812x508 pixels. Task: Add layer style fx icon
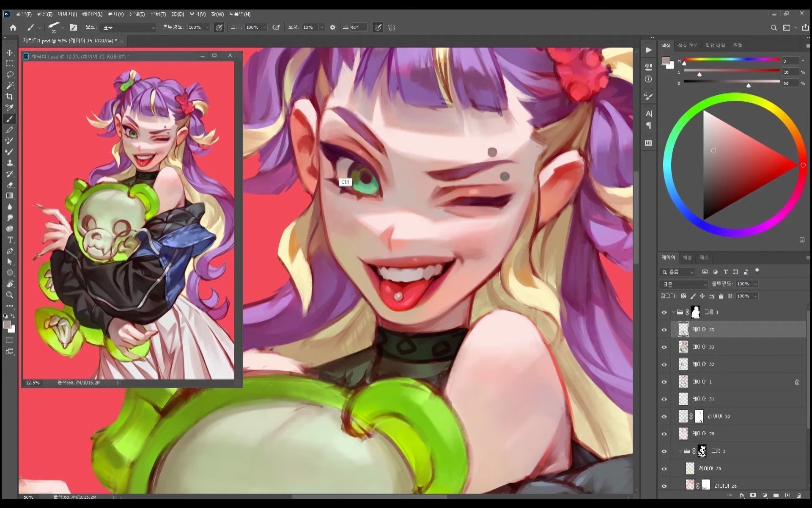(x=741, y=495)
